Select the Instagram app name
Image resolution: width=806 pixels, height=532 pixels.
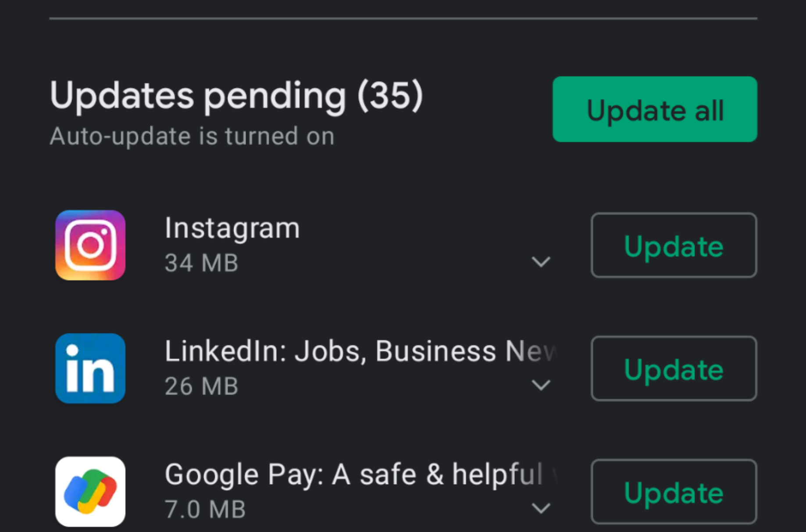coord(232,229)
